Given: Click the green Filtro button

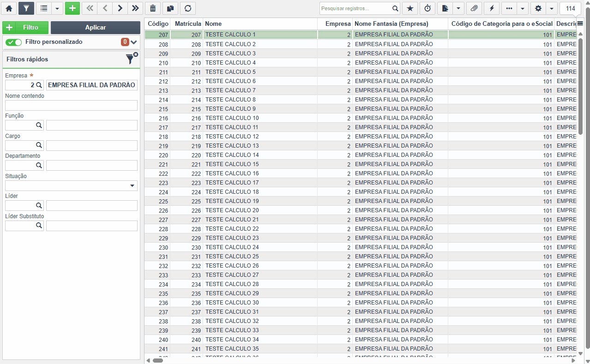Looking at the screenshot, I should pyautogui.click(x=25, y=28).
